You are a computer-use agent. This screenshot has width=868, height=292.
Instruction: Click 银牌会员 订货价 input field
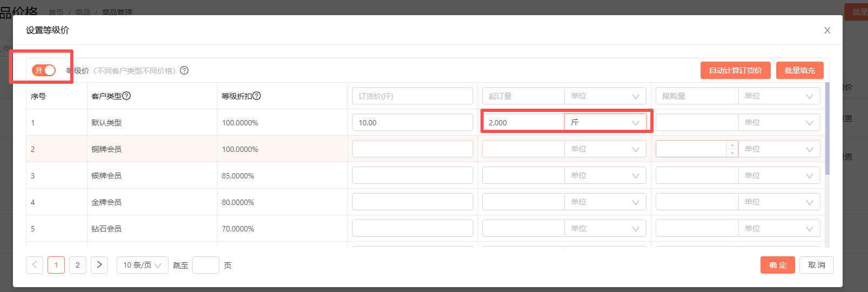pyautogui.click(x=413, y=175)
